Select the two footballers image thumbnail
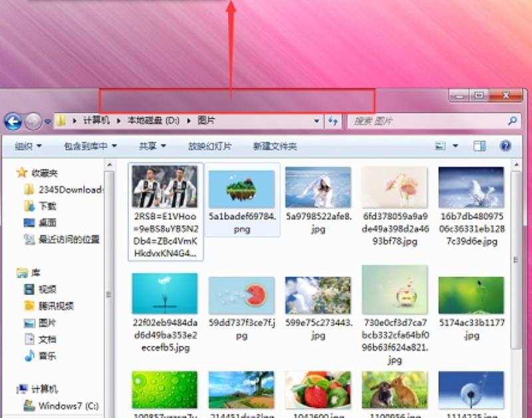The height and width of the screenshot is (418, 532). (x=165, y=187)
